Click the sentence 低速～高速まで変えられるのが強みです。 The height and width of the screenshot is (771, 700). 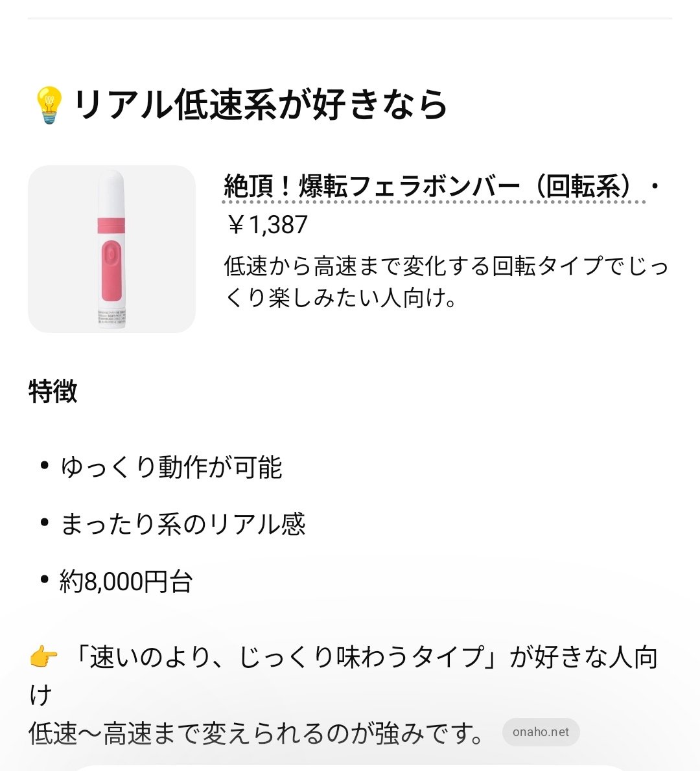click(257, 733)
